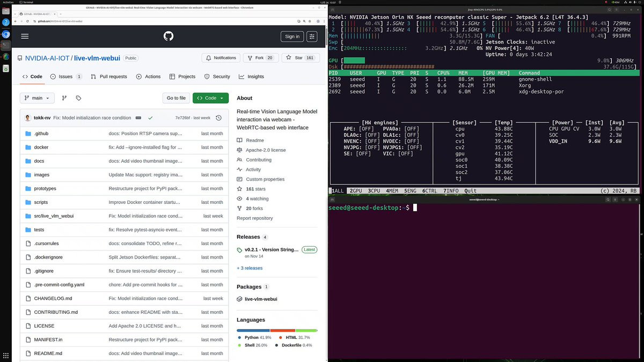Image resolution: width=644 pixels, height=362 pixels.
Task: Open Trash icon in Ubuntu dock
Action: coord(5,69)
